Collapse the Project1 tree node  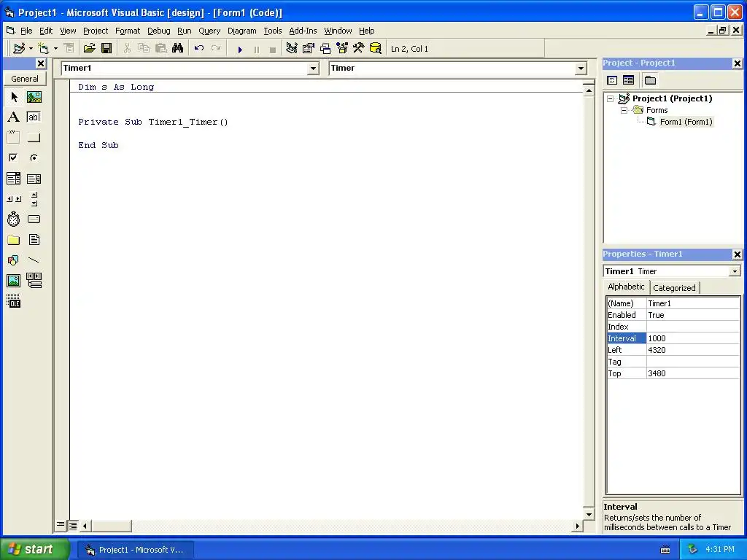[x=611, y=98]
